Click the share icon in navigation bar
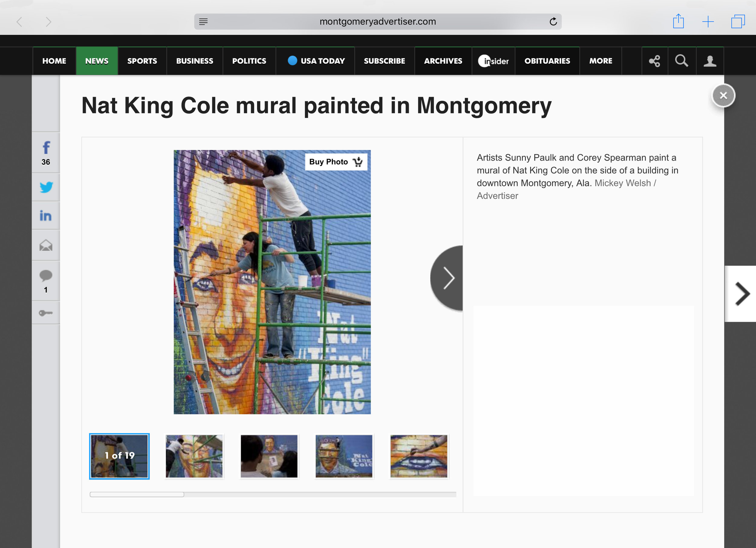Image resolution: width=756 pixels, height=548 pixels. [655, 61]
